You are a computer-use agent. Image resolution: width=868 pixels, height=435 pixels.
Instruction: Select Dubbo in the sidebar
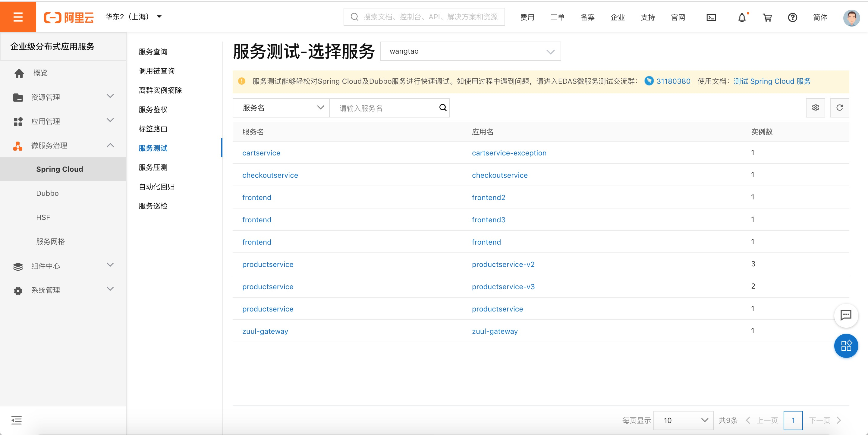[48, 193]
